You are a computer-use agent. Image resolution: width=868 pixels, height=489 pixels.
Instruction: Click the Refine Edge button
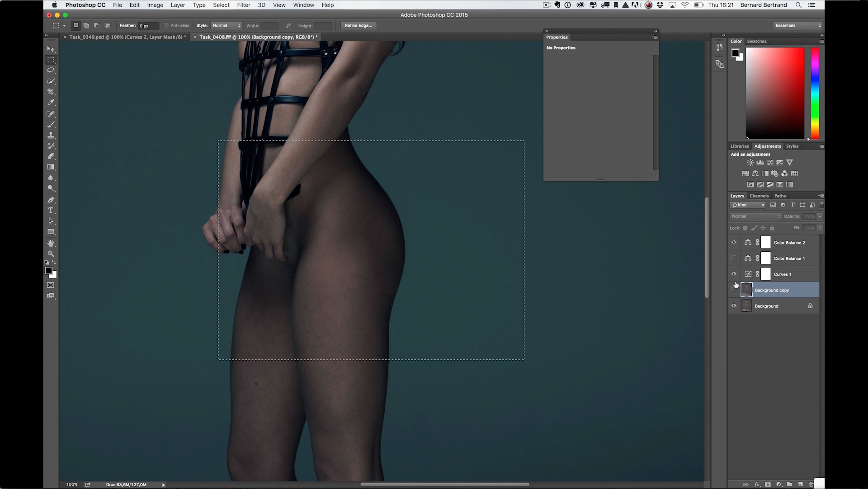point(358,26)
